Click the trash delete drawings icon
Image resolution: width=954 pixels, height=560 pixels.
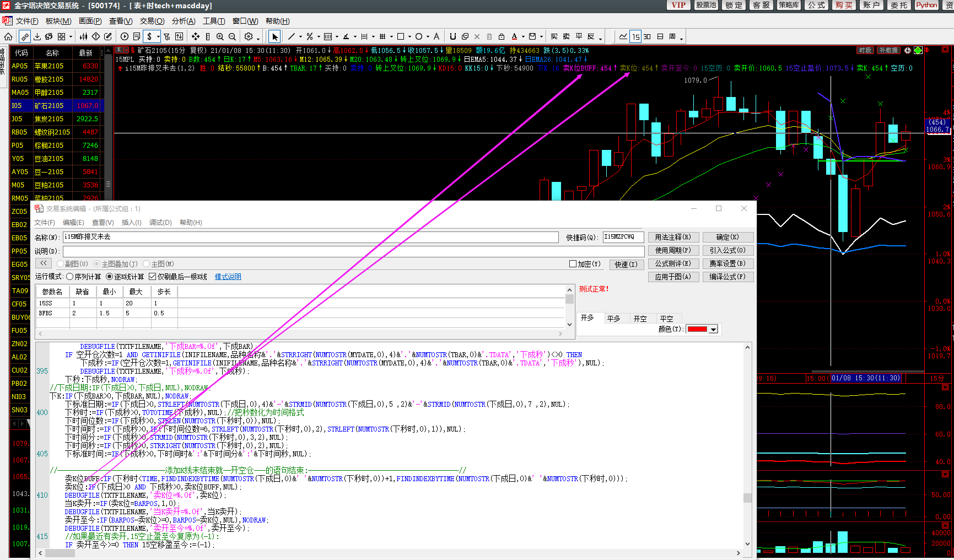[x=489, y=36]
